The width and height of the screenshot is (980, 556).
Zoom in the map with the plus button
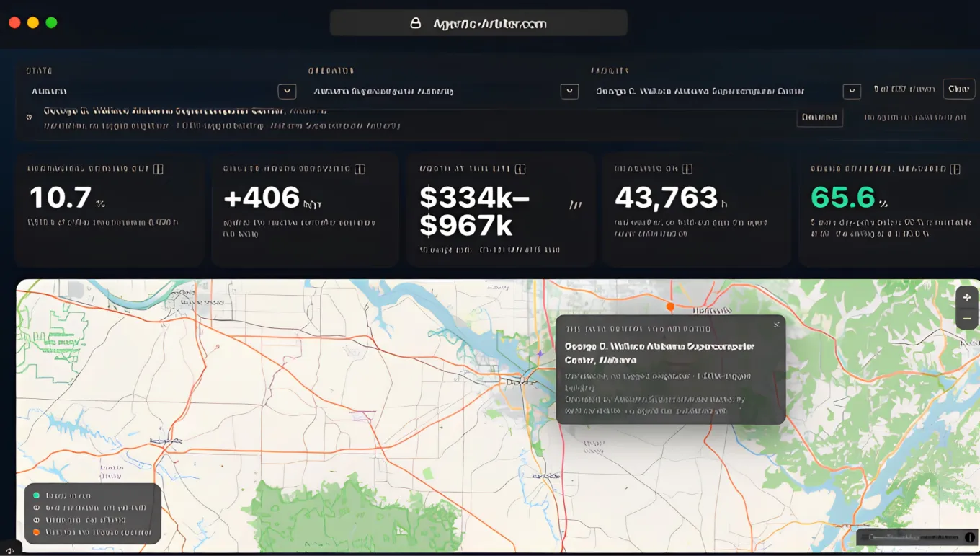(x=967, y=297)
